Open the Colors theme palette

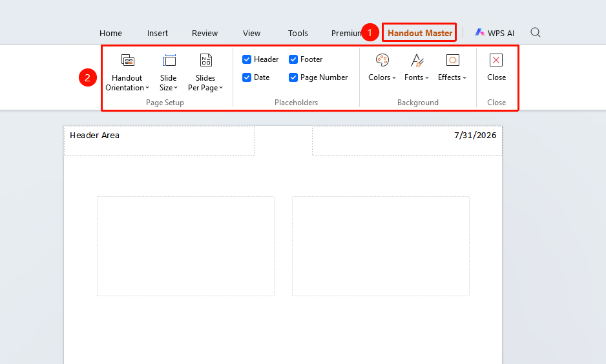point(382,68)
